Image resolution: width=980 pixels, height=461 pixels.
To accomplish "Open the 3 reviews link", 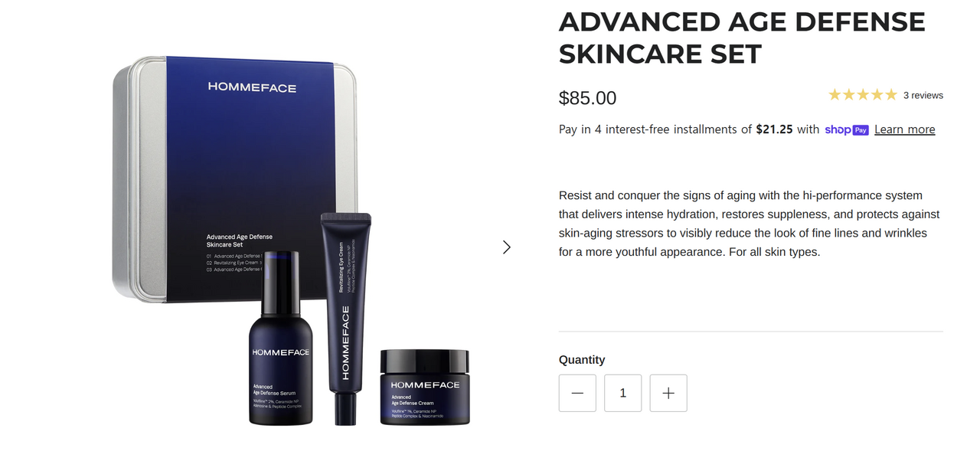I will [923, 96].
